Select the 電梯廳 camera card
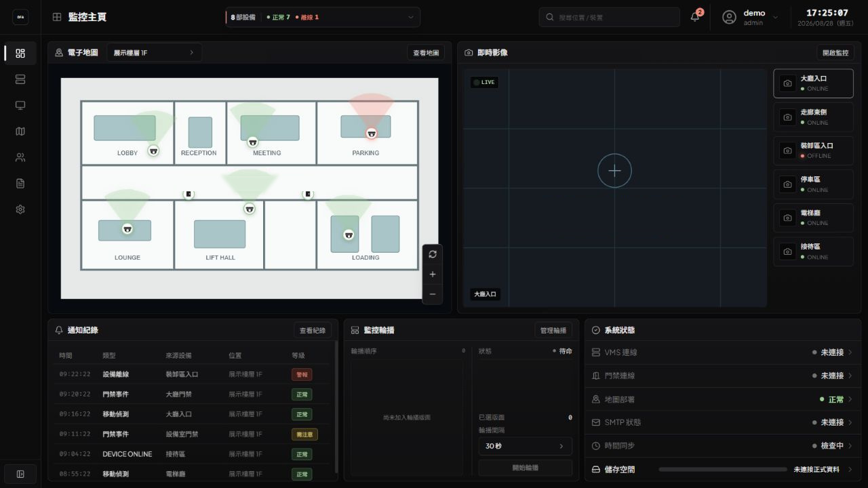This screenshot has width=868, height=488. tap(813, 218)
